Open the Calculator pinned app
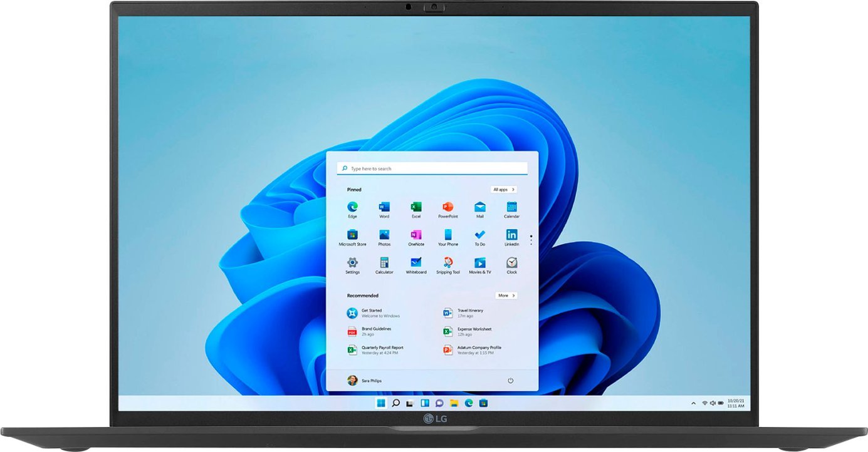 pos(384,263)
